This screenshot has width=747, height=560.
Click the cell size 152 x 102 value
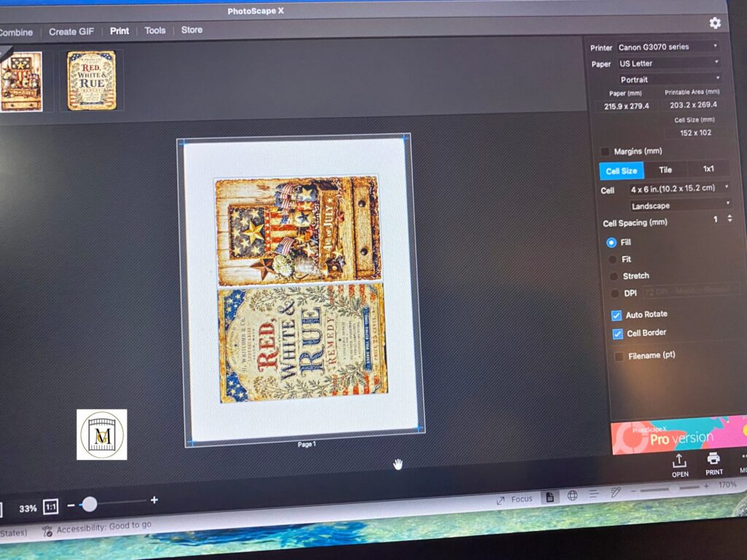coord(695,133)
